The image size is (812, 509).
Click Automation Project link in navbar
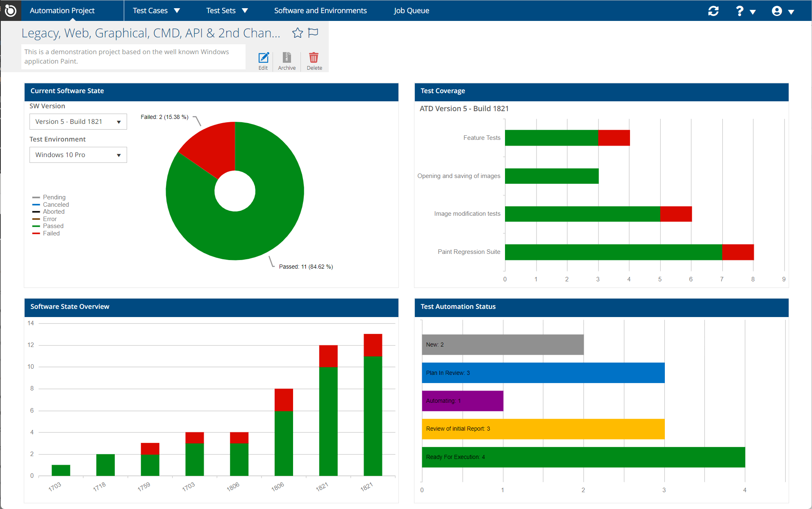62,11
